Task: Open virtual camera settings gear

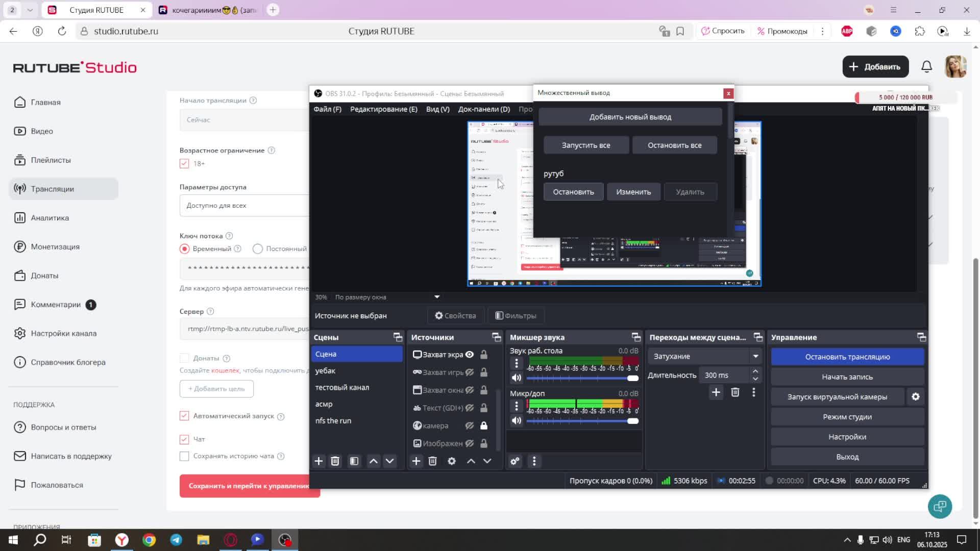Action: pyautogui.click(x=916, y=397)
